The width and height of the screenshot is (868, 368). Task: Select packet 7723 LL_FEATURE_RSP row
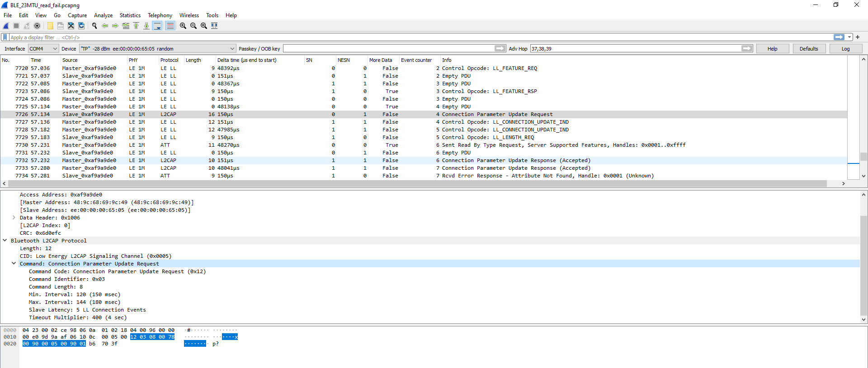click(x=424, y=91)
